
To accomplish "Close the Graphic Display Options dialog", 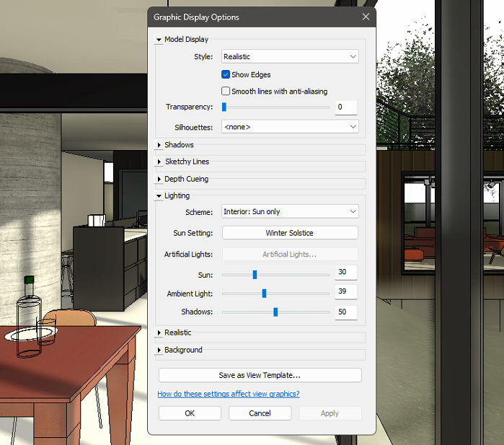I will pos(366,17).
